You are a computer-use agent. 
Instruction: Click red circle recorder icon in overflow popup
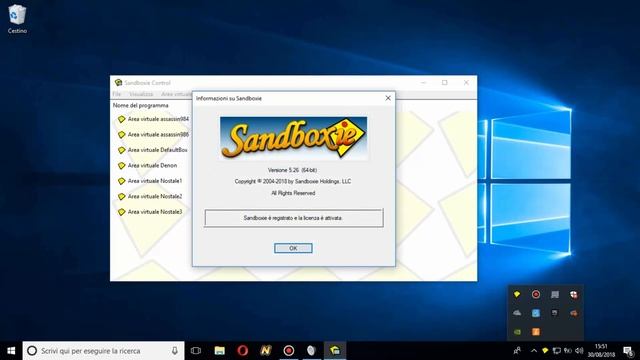pos(536,294)
